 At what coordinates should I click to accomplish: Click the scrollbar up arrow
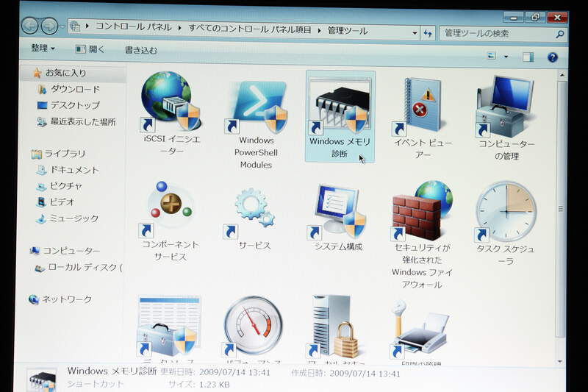pyautogui.click(x=562, y=74)
